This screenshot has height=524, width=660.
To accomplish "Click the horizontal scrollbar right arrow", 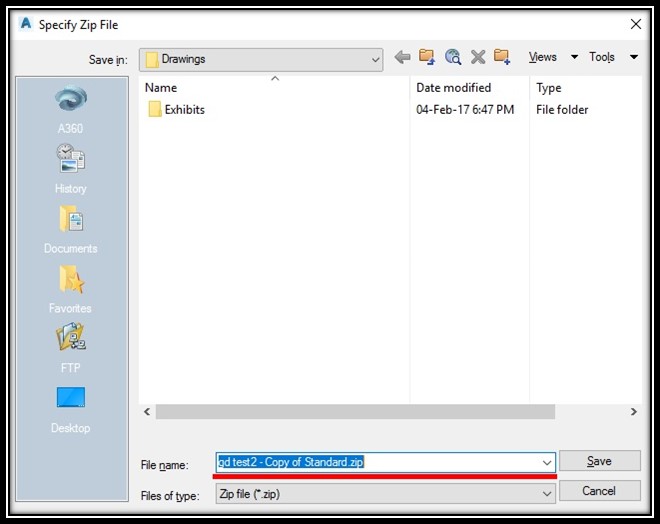I will 633,412.
